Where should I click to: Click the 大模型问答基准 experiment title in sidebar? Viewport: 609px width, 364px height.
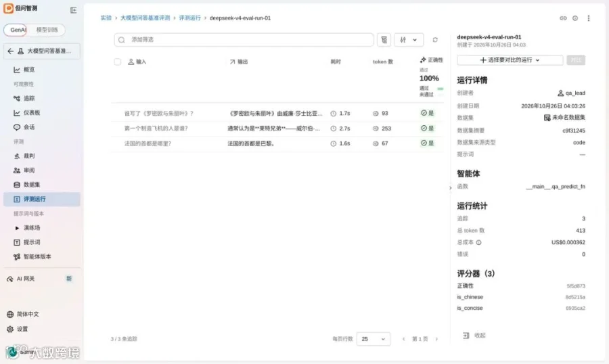[49, 51]
